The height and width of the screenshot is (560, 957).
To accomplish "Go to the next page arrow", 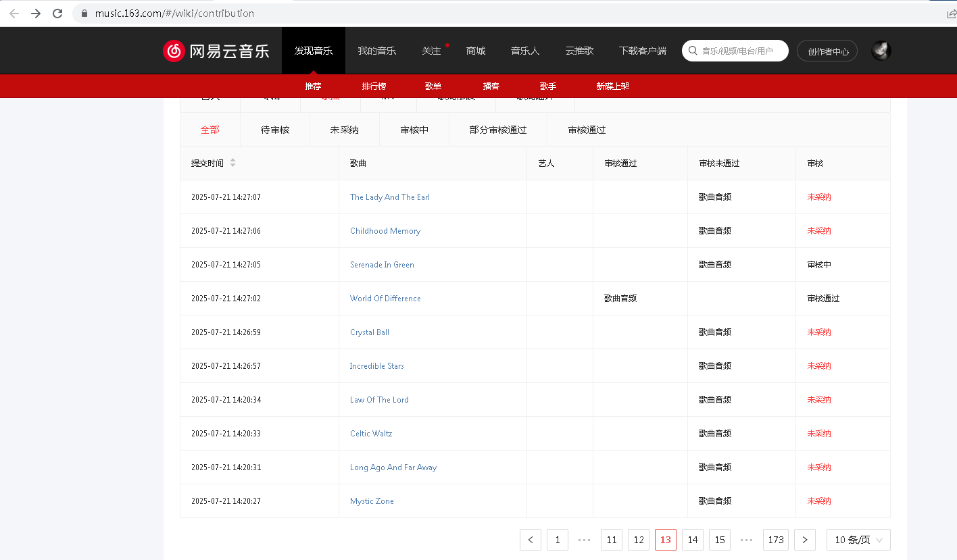I will coord(804,540).
